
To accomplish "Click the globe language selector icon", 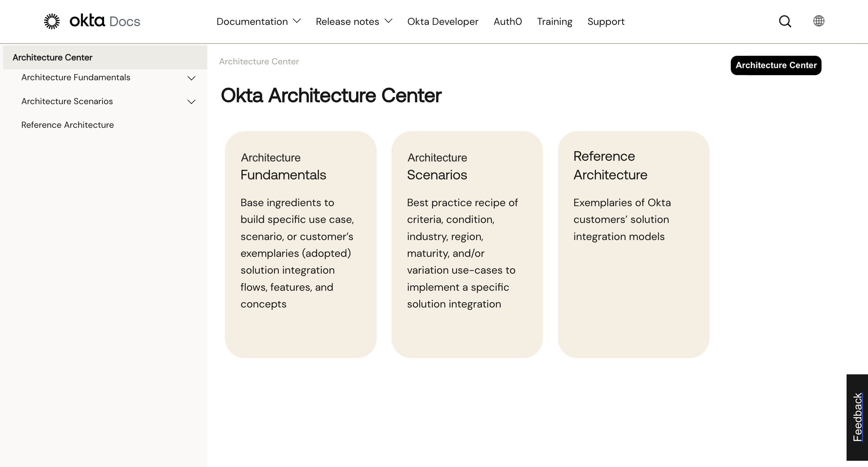I will pyautogui.click(x=819, y=21).
